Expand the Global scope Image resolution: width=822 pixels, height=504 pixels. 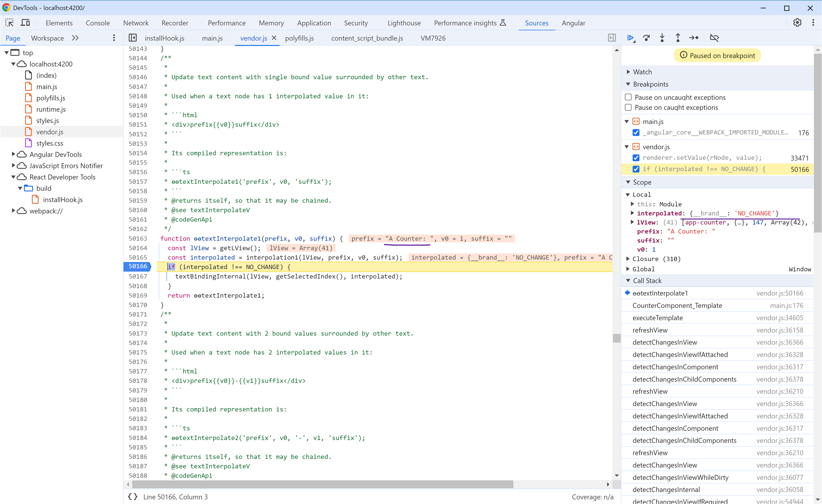click(x=628, y=269)
